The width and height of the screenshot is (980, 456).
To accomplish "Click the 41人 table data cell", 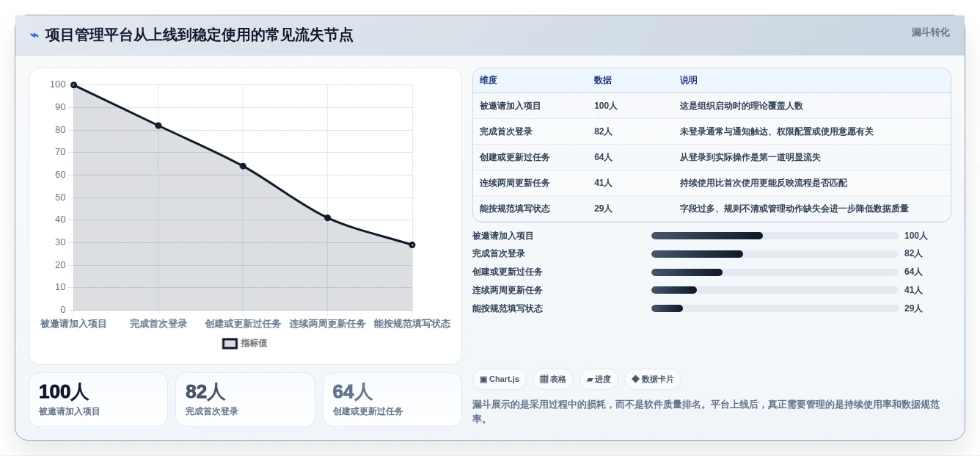I will click(x=603, y=183).
